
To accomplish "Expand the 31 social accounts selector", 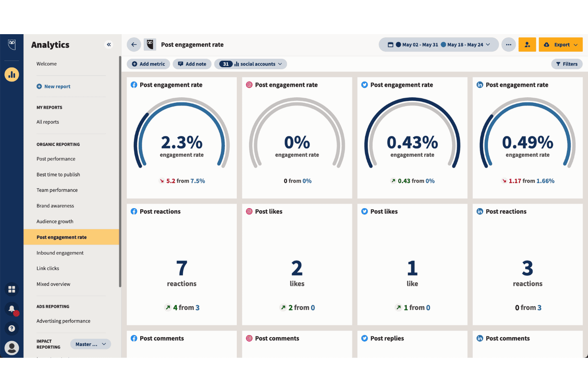I will point(251,64).
